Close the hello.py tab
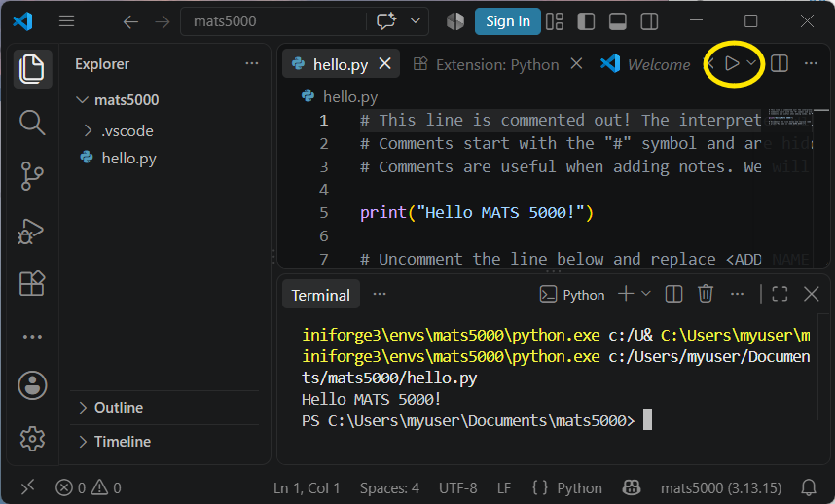 [x=385, y=64]
